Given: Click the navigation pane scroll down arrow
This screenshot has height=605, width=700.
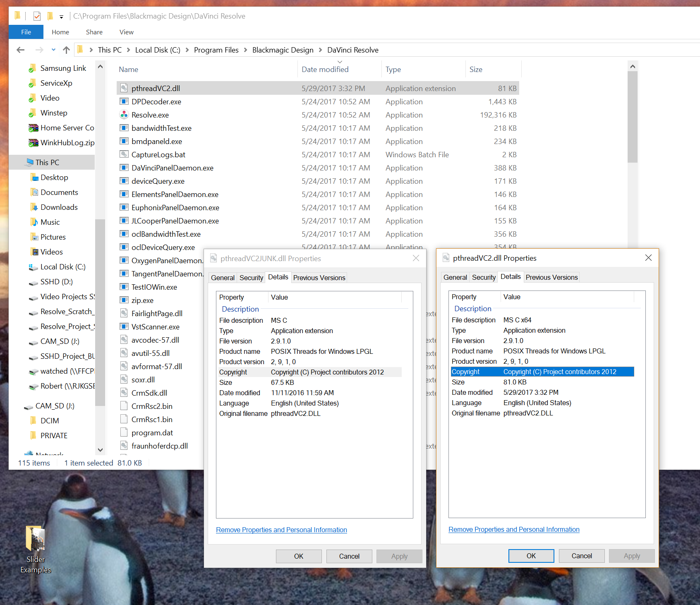Looking at the screenshot, I should 100,449.
